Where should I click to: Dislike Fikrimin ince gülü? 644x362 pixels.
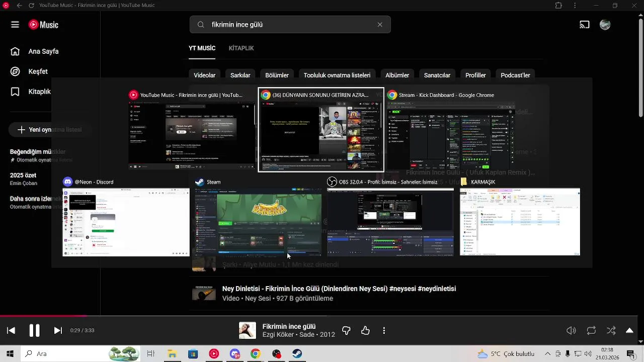click(346, 330)
